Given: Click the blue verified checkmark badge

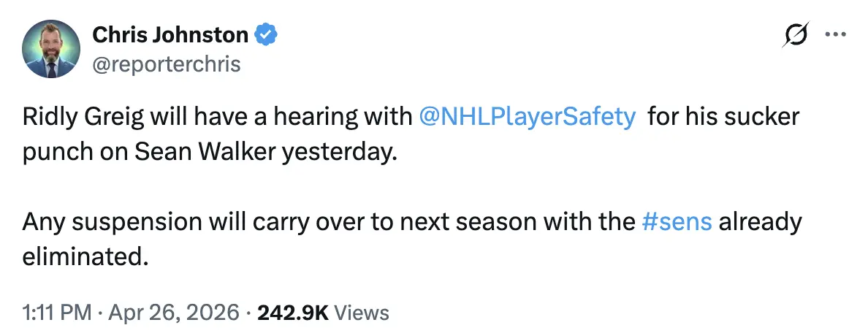Looking at the screenshot, I should click(264, 34).
